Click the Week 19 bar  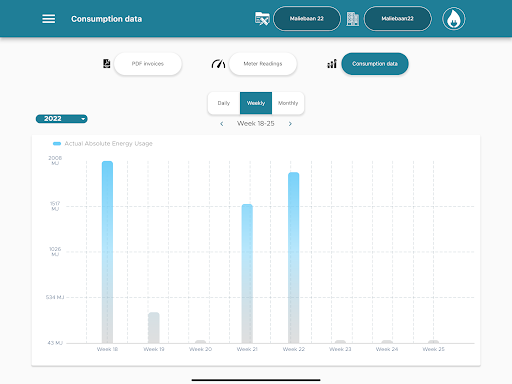tap(154, 328)
